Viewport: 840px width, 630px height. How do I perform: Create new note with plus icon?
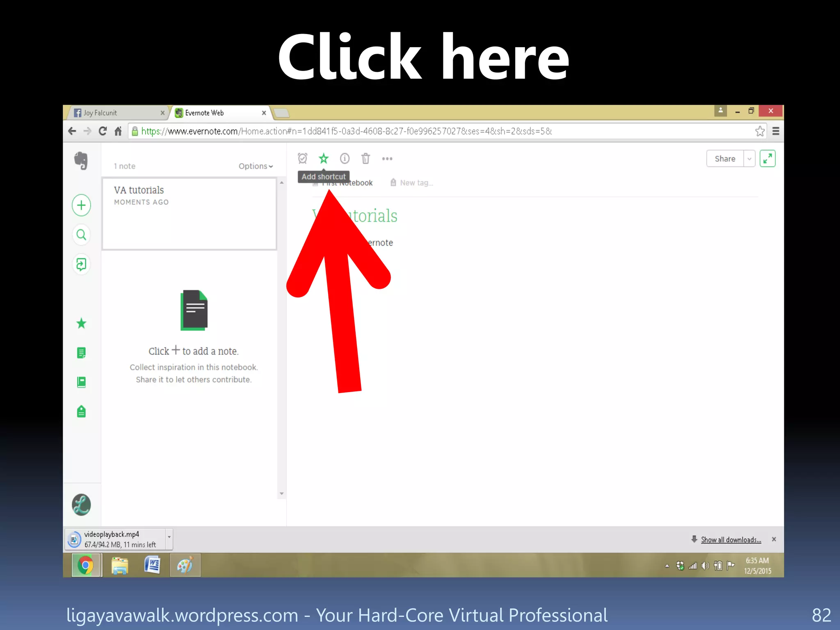coord(81,205)
